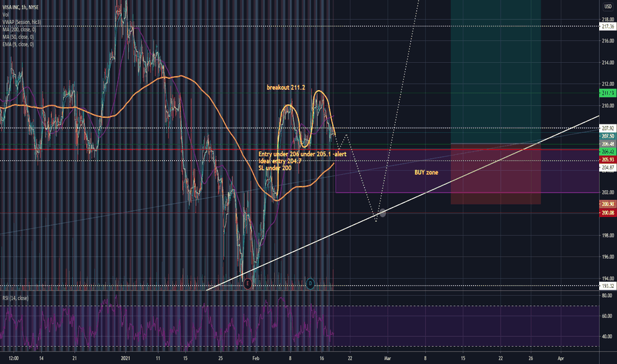Viewport: 617px width, 364px height.
Task: Select the MA (200, close, 0) legend
Action: click(19, 30)
